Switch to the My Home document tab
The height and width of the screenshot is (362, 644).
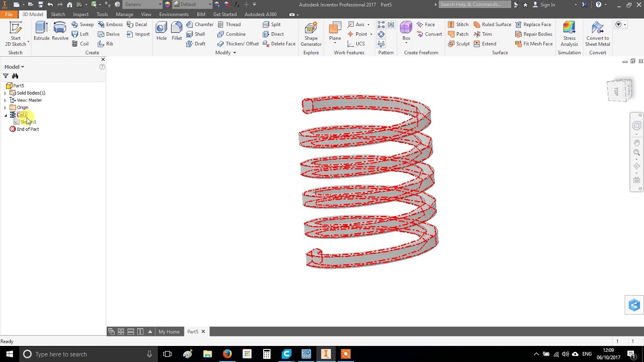coord(169,332)
